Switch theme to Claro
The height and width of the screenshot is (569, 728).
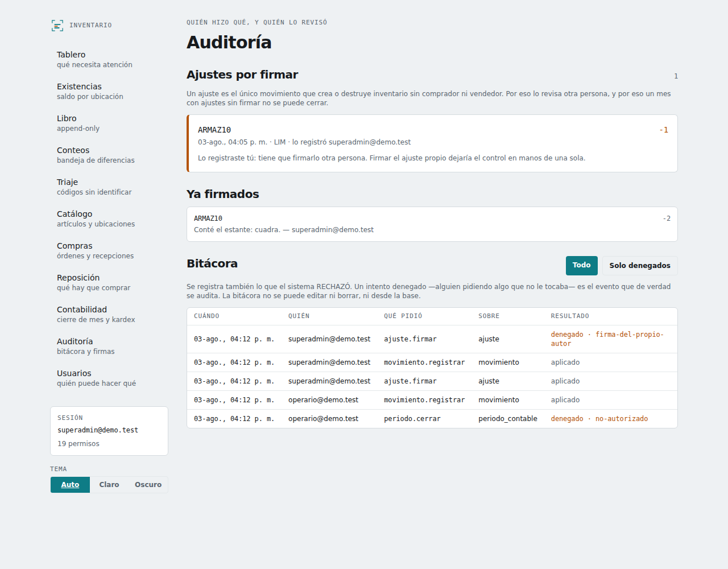tap(109, 485)
